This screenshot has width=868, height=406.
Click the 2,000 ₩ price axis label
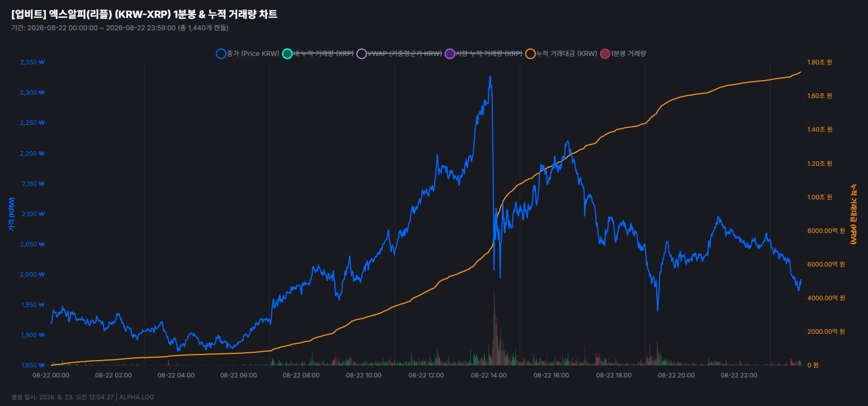point(32,274)
